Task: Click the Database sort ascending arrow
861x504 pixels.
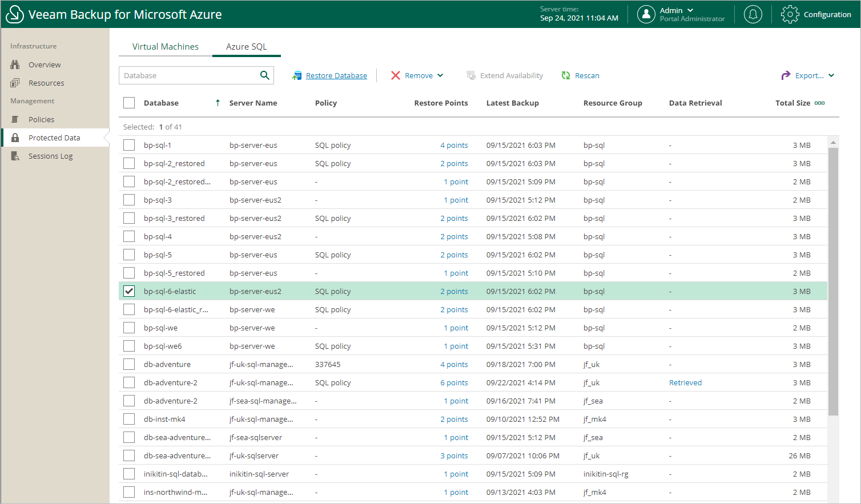Action: pyautogui.click(x=218, y=103)
